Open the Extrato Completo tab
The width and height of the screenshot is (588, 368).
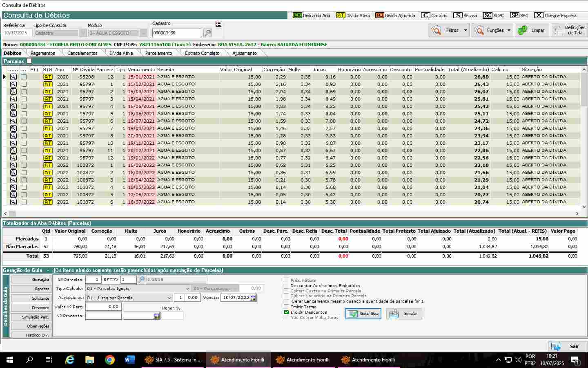pos(202,53)
